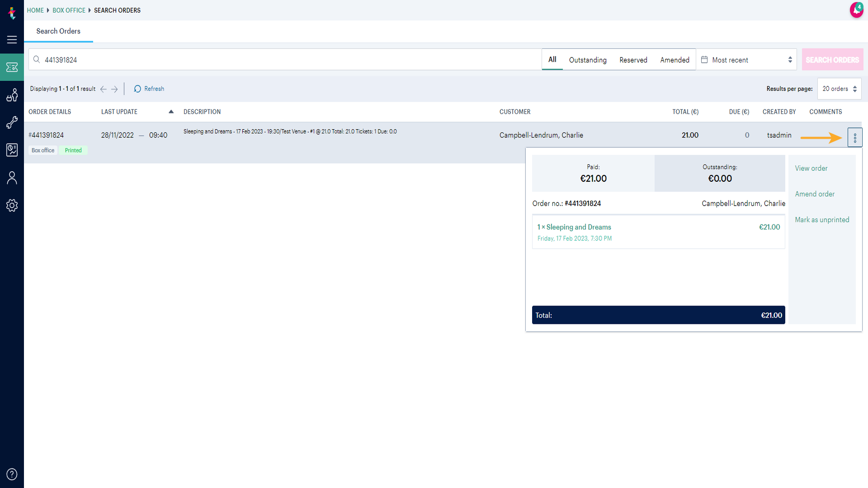The height and width of the screenshot is (488, 868).
Task: Click order number #441391824 in the row
Action: (x=46, y=135)
